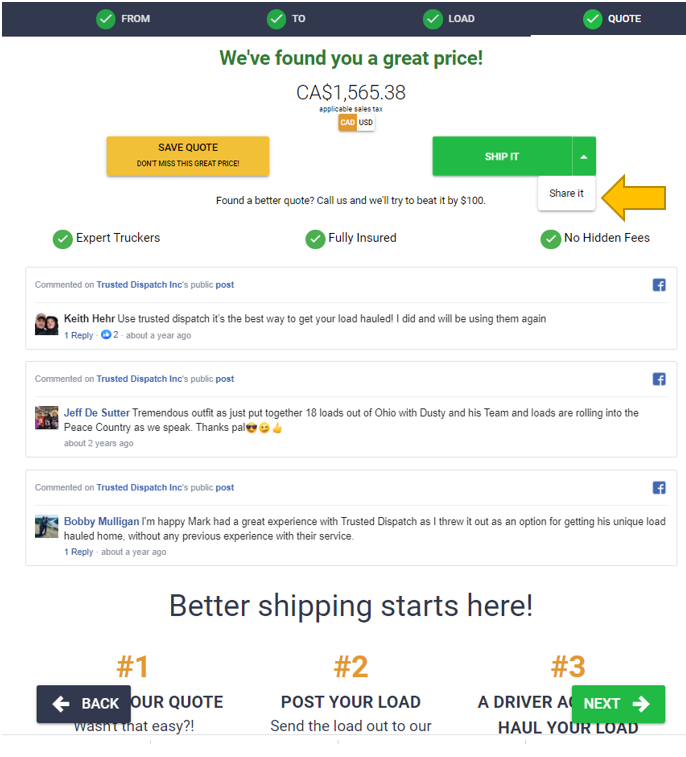Click the green SHIP IT button
Image resolution: width=686 pixels, height=757 pixels.
(x=502, y=157)
